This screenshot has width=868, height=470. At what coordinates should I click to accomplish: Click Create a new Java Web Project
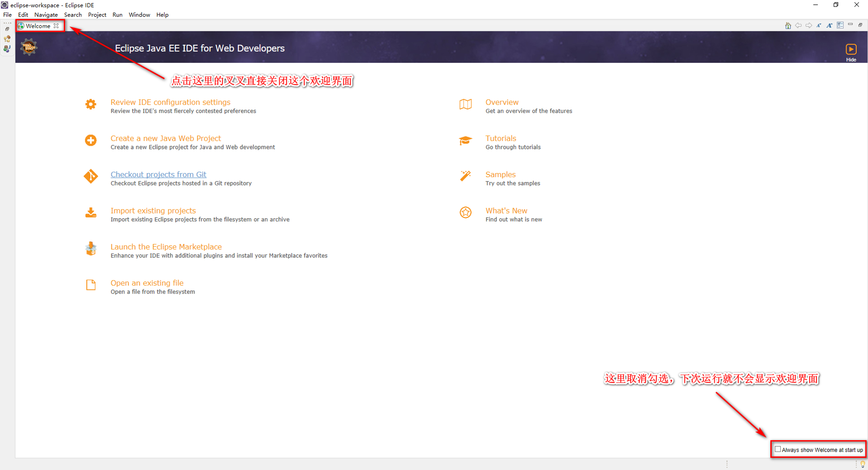point(166,138)
